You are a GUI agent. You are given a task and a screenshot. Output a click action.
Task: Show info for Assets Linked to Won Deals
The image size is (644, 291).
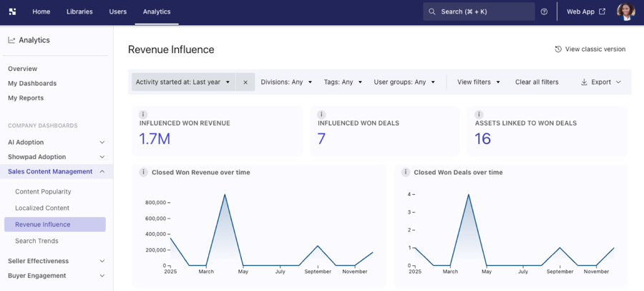pos(479,115)
